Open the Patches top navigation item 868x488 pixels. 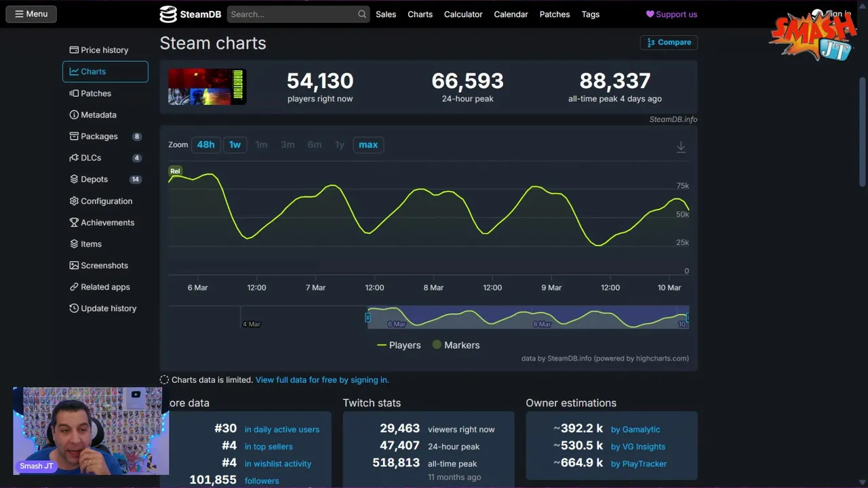(x=555, y=14)
